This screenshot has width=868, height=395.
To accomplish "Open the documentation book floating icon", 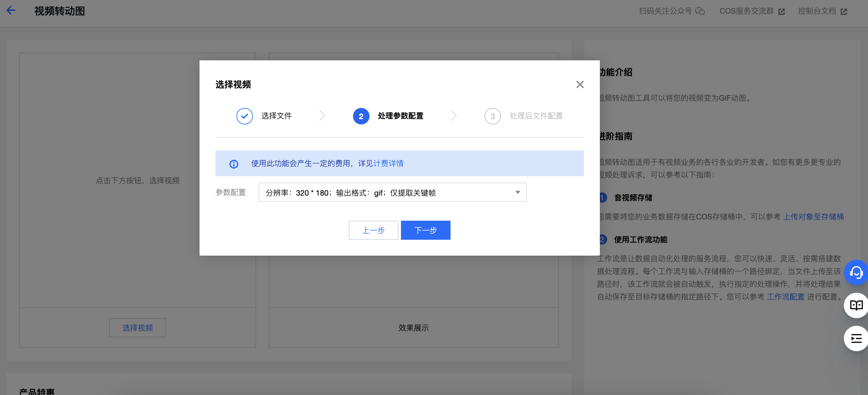I will (856, 305).
